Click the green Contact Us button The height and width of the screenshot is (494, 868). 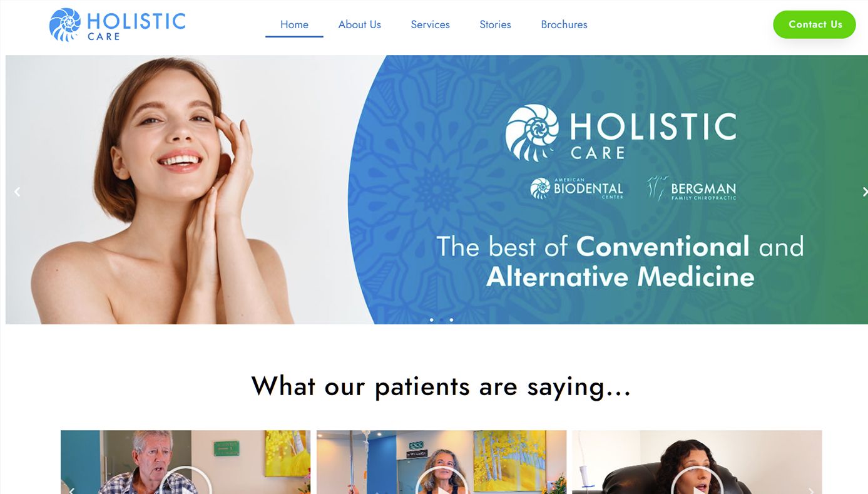click(815, 24)
